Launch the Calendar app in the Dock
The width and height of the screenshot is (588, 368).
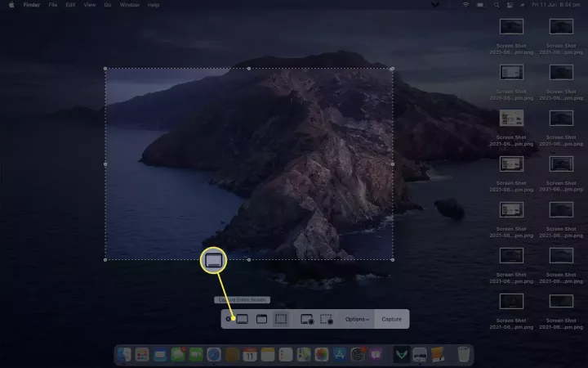tap(250, 355)
